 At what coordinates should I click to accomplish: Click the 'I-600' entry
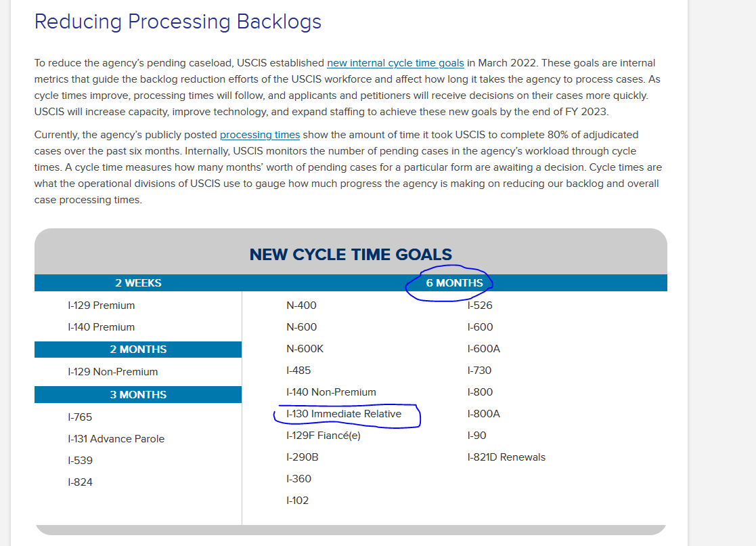click(x=481, y=327)
